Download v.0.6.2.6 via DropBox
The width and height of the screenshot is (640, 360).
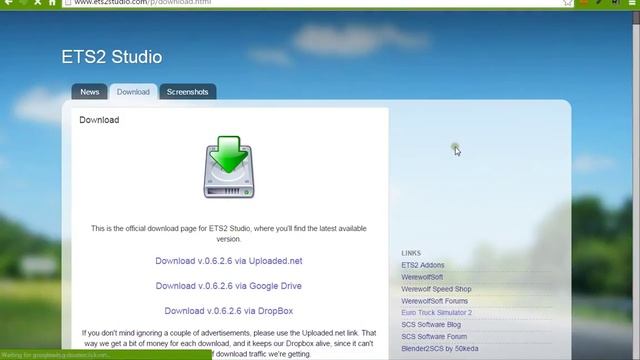[x=229, y=311]
